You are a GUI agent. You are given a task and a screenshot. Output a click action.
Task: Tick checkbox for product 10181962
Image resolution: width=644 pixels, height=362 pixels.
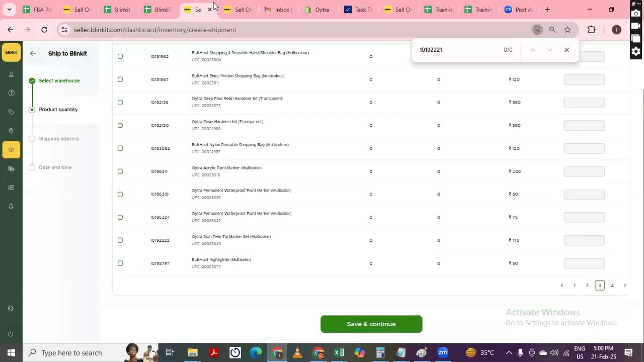120,56
